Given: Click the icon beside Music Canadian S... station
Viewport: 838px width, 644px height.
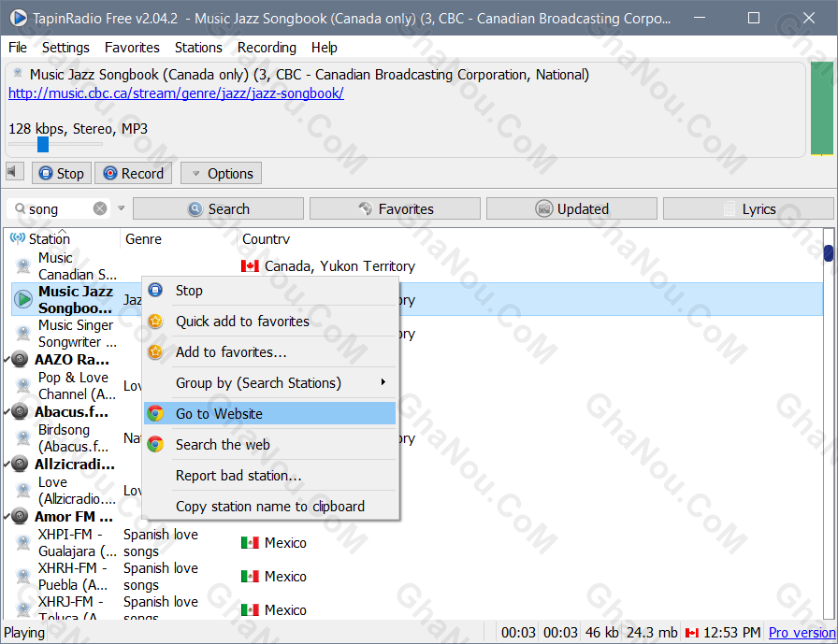Looking at the screenshot, I should [23, 265].
